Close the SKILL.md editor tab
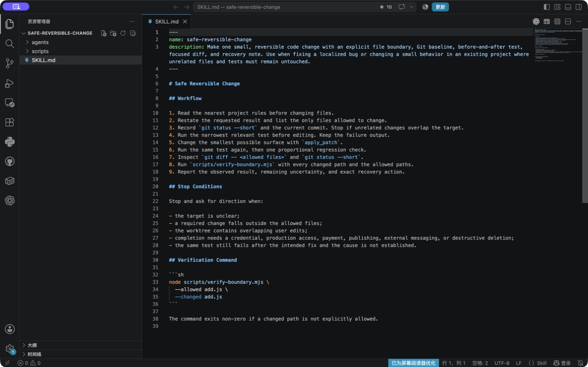This screenshot has height=367, width=588. coord(185,22)
